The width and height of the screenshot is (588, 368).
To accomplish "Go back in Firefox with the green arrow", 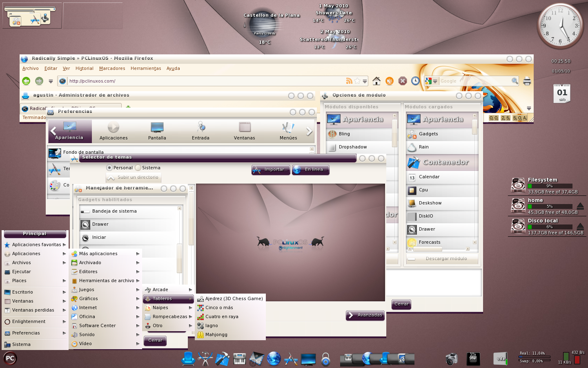I will pyautogui.click(x=26, y=81).
